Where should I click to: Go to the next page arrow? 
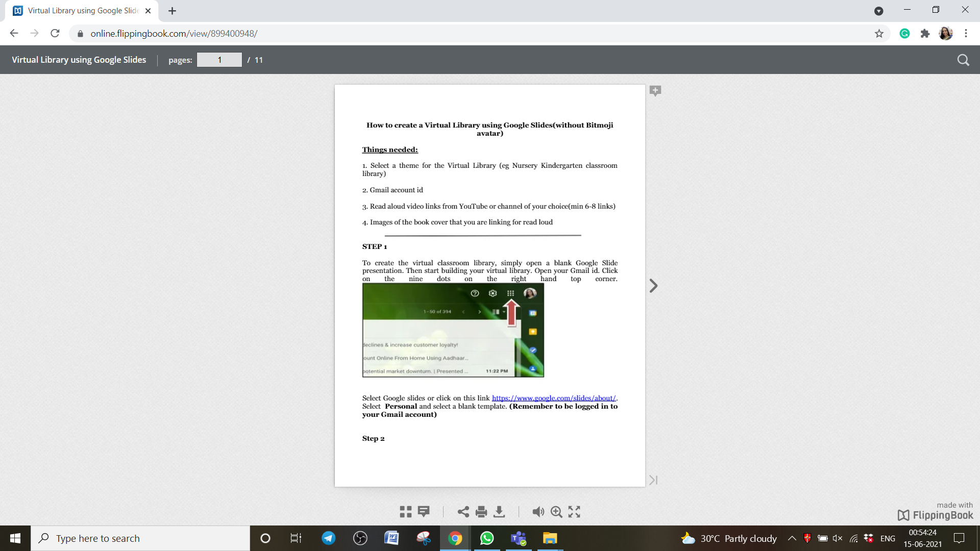pos(653,286)
